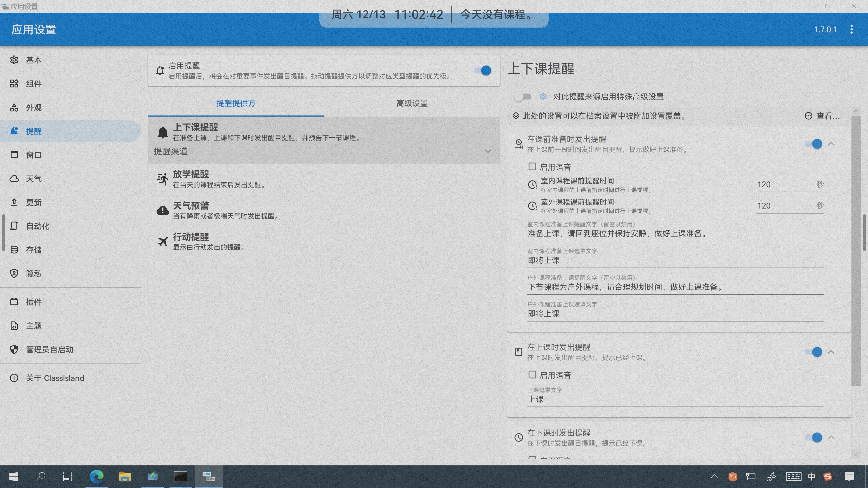
Task: Open the 插件 plugins sidebar icon
Action: (x=14, y=302)
